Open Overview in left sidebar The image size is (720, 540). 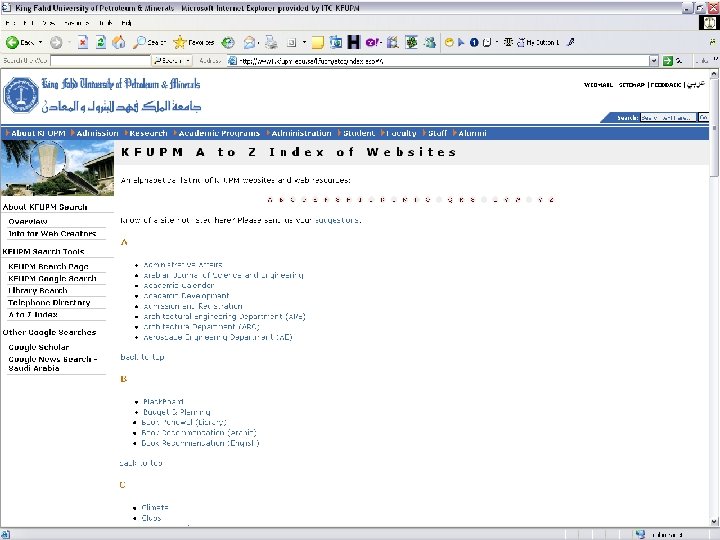click(28, 221)
